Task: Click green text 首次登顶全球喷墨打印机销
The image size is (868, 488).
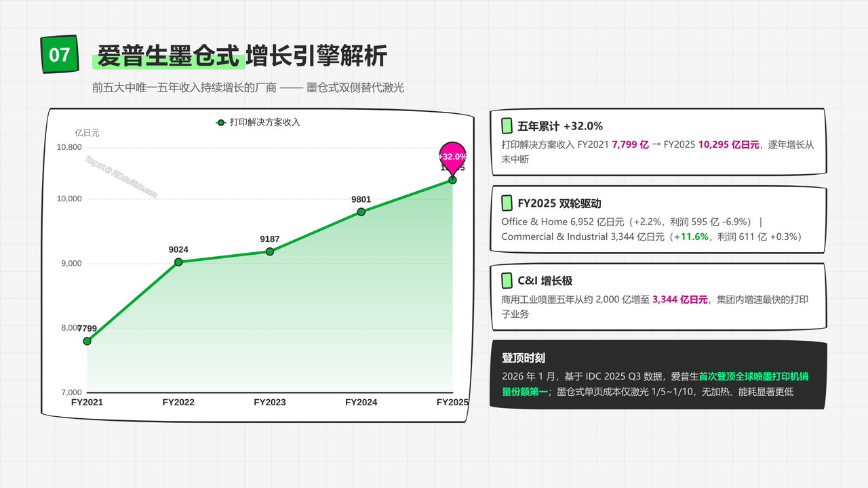Action: pyautogui.click(x=753, y=376)
